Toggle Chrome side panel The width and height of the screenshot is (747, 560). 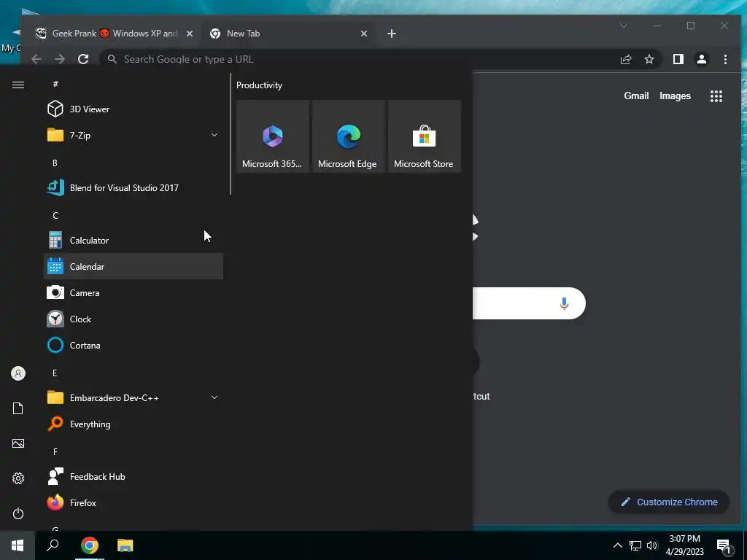(x=678, y=59)
